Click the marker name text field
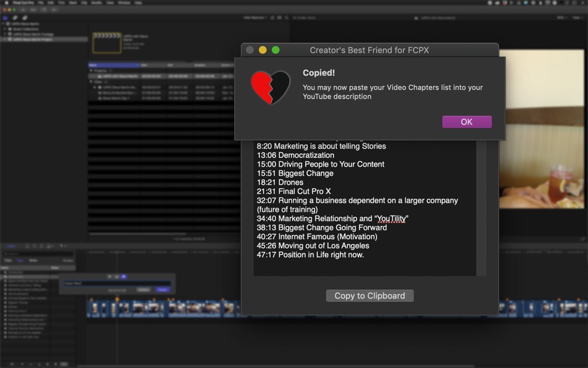 tap(117, 283)
